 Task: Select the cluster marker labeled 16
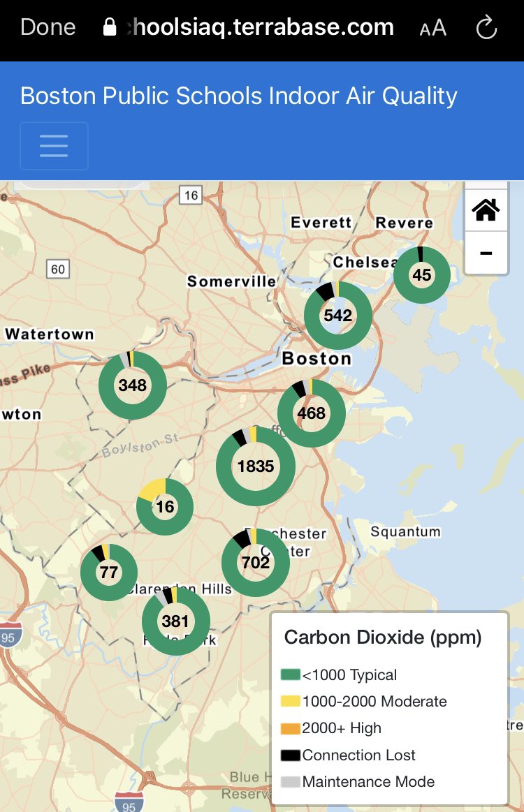165,506
